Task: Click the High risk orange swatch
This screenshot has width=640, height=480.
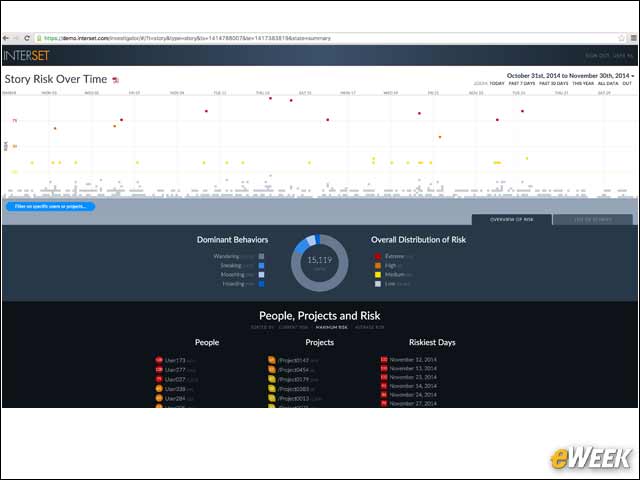Action: (378, 266)
